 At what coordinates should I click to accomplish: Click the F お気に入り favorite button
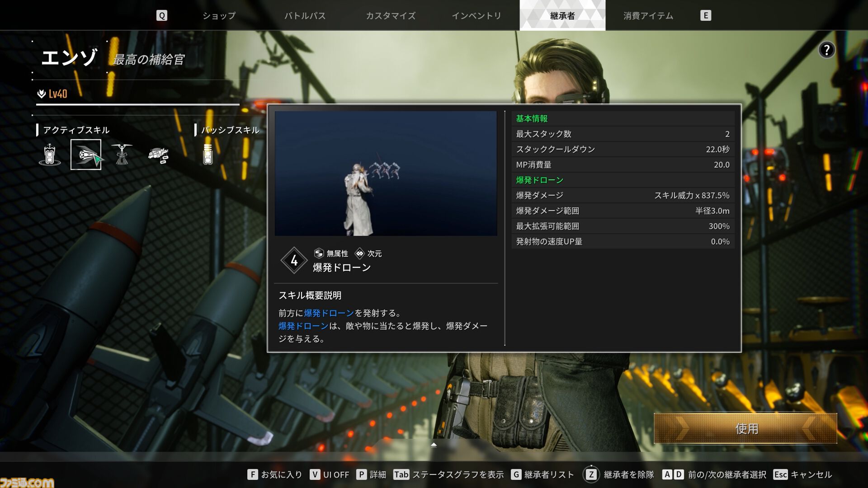tap(275, 474)
